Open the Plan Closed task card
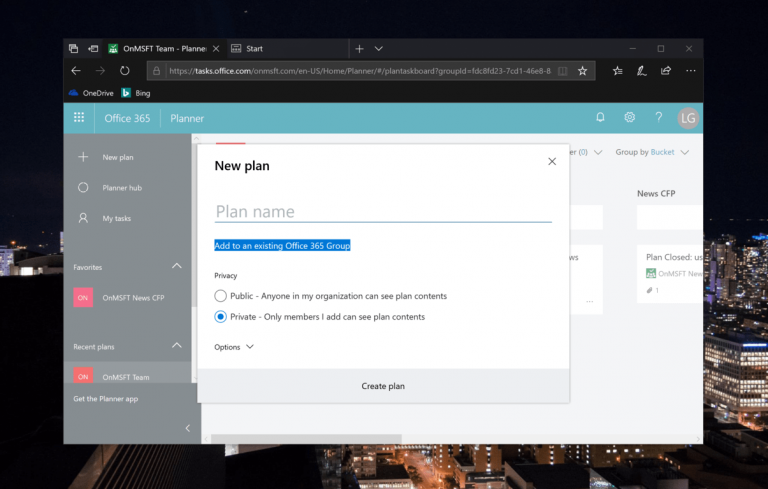Screen dimensions: 768x489 pyautogui.click(x=670, y=274)
